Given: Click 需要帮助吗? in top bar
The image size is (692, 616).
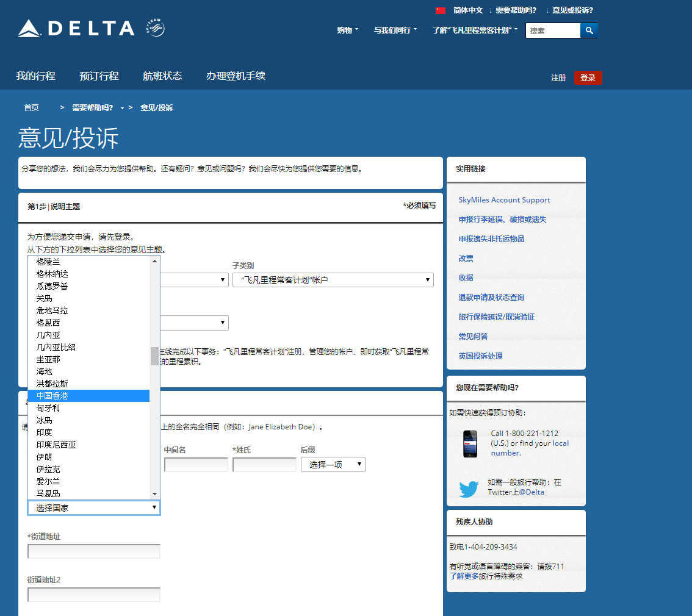Looking at the screenshot, I should 516,10.
